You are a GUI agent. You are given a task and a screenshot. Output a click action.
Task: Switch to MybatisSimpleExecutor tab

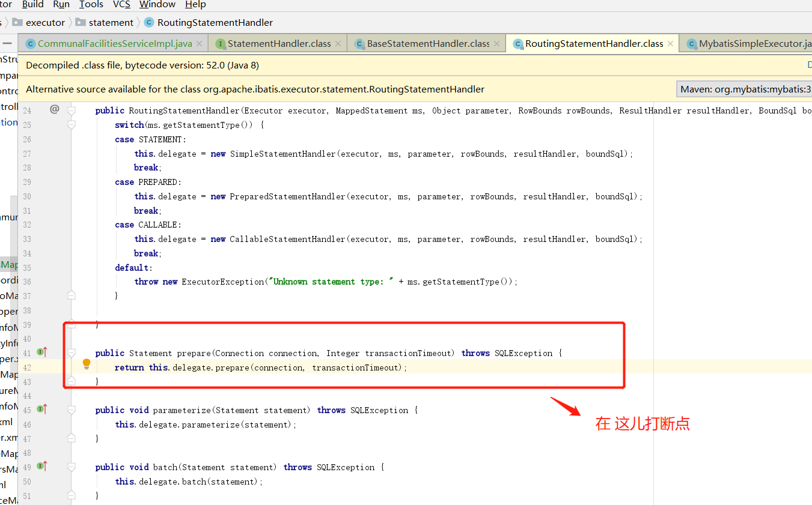pyautogui.click(x=746, y=44)
